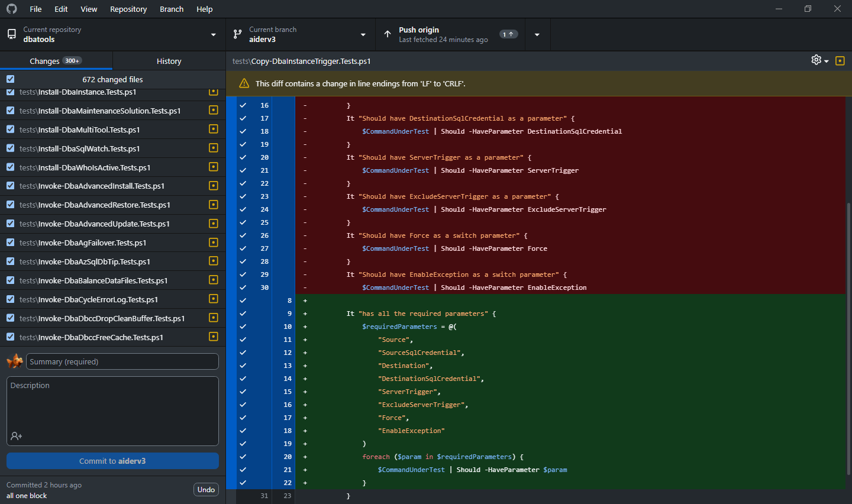The image size is (852, 504).
Task: Uncheck Invoke-DbaCycleErrorLog.Tests.ps1 checkbox
Action: tap(11, 299)
